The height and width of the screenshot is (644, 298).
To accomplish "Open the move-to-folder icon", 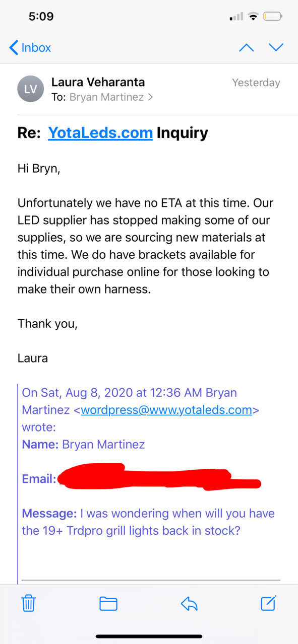I will pyautogui.click(x=108, y=603).
